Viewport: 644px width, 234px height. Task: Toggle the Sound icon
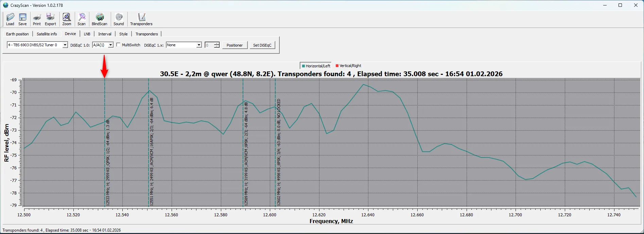click(119, 19)
